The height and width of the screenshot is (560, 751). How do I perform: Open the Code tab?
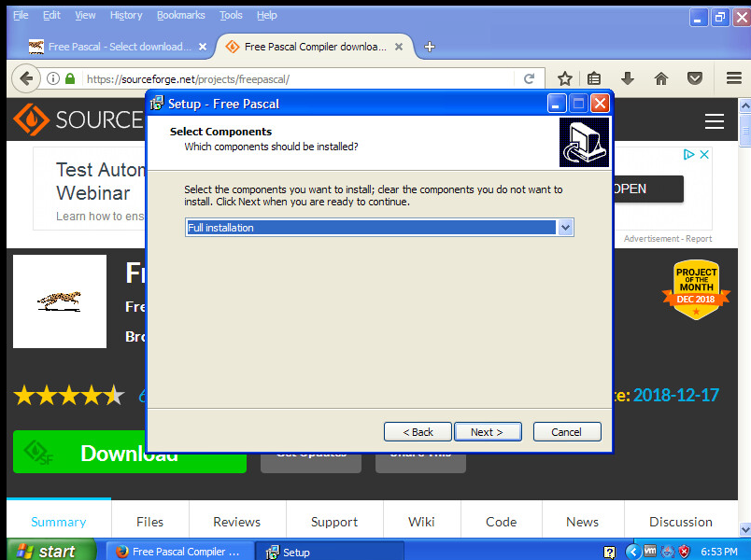pyautogui.click(x=501, y=522)
